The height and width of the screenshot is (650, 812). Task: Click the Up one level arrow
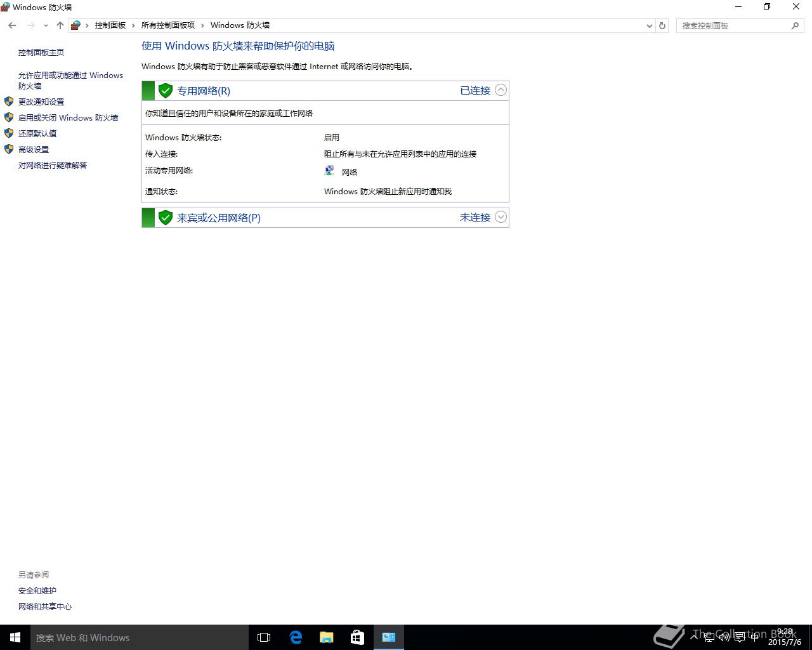[x=60, y=25]
